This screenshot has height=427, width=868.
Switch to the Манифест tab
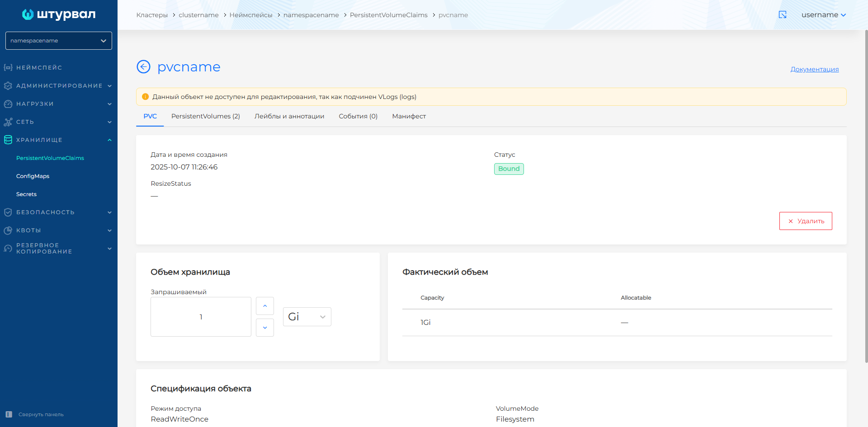pyautogui.click(x=409, y=116)
